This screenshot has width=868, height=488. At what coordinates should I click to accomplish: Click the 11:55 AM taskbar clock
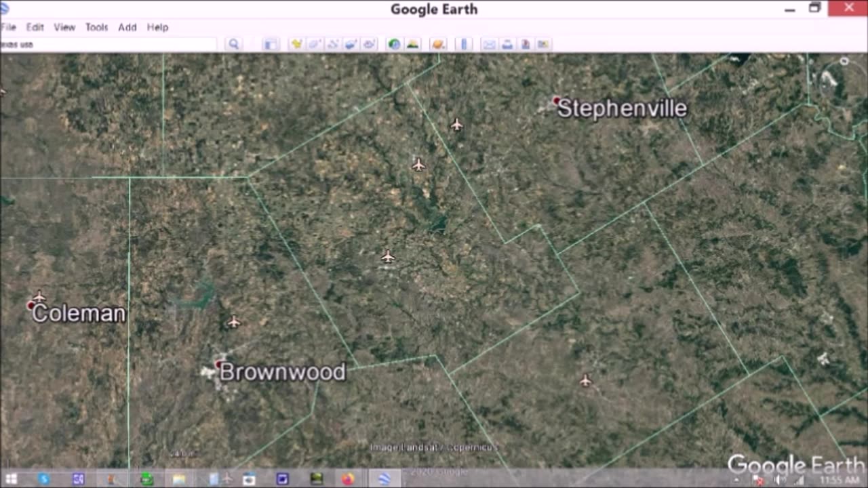[x=840, y=480]
